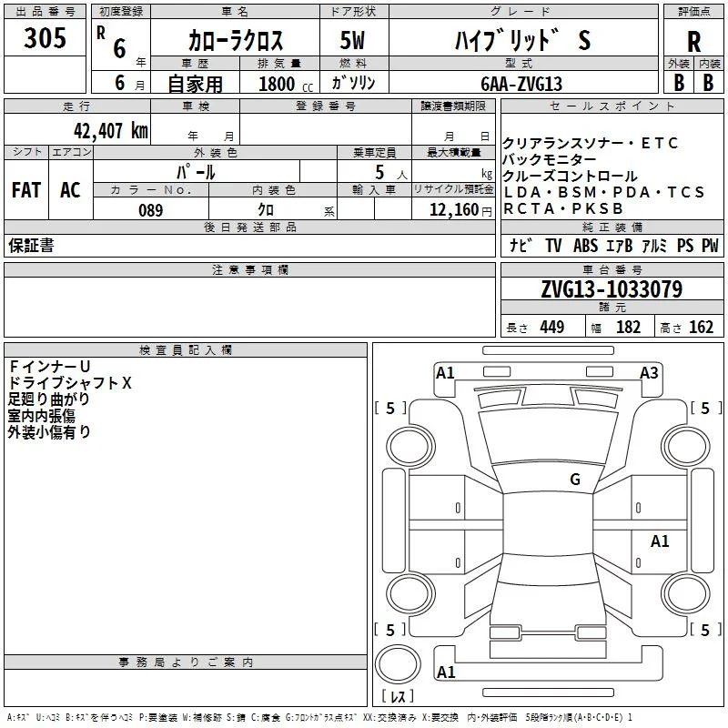The width and height of the screenshot is (728, 728).
Task: Click 検査員記入欄 section header
Action: (x=186, y=350)
